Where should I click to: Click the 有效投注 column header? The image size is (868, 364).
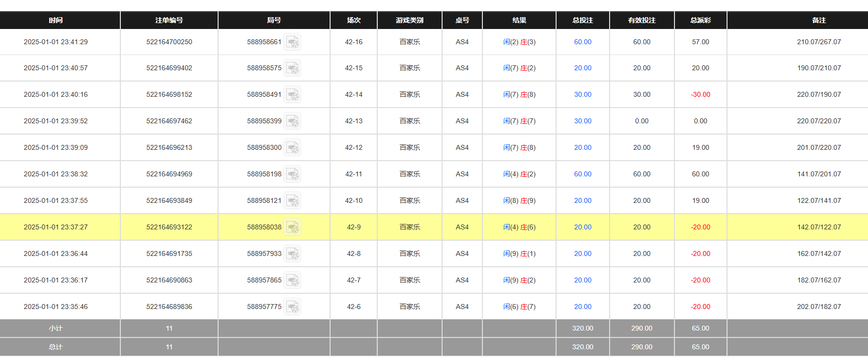tap(642, 20)
